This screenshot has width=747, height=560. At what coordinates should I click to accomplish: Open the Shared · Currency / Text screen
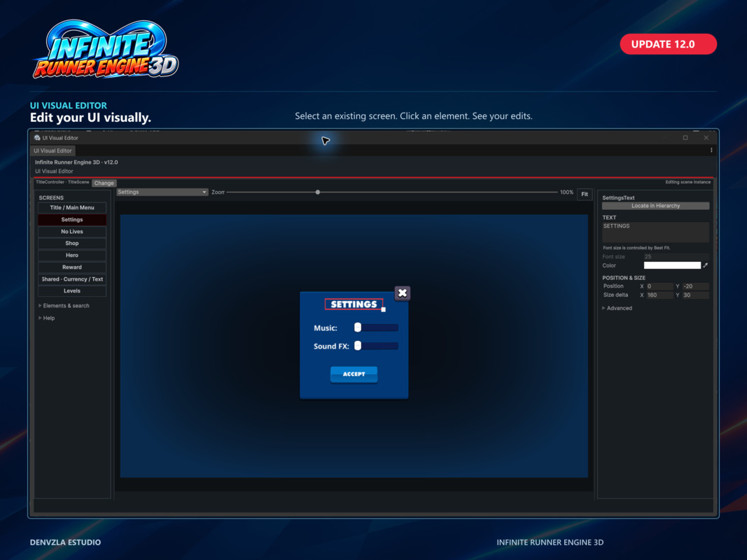coord(72,279)
